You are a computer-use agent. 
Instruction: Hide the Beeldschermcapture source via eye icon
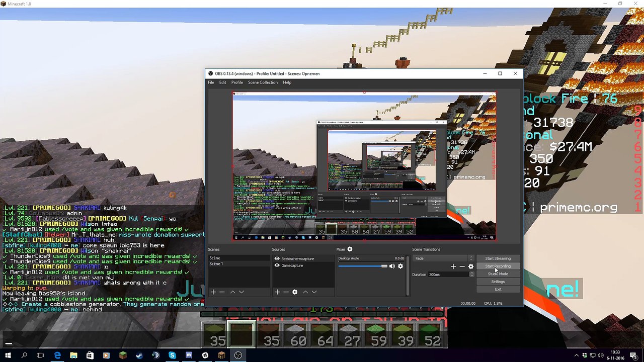tap(277, 258)
